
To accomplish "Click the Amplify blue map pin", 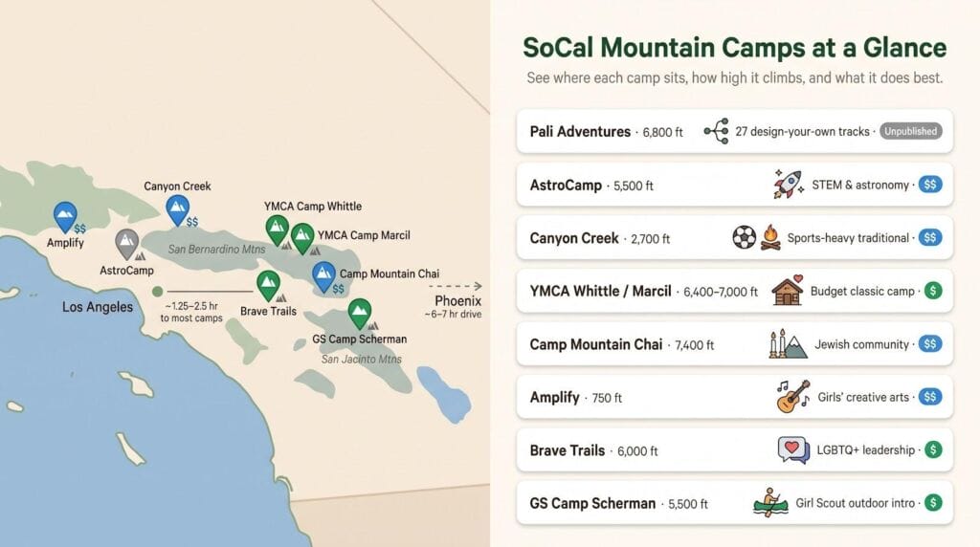I will pyautogui.click(x=65, y=216).
